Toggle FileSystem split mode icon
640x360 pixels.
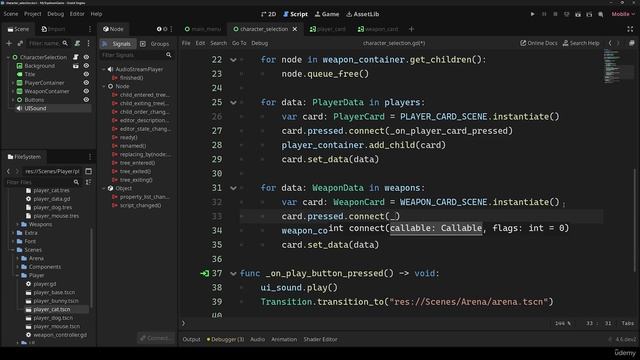click(89, 171)
